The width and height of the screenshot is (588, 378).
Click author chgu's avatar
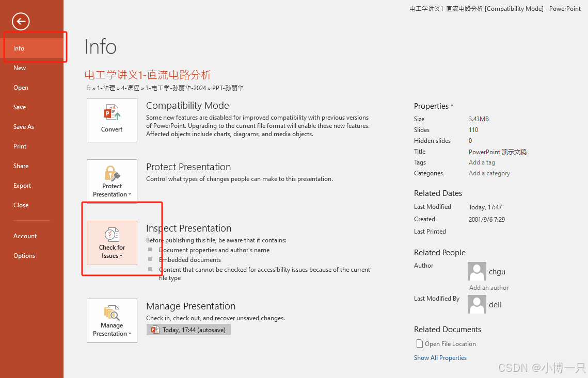(x=477, y=271)
